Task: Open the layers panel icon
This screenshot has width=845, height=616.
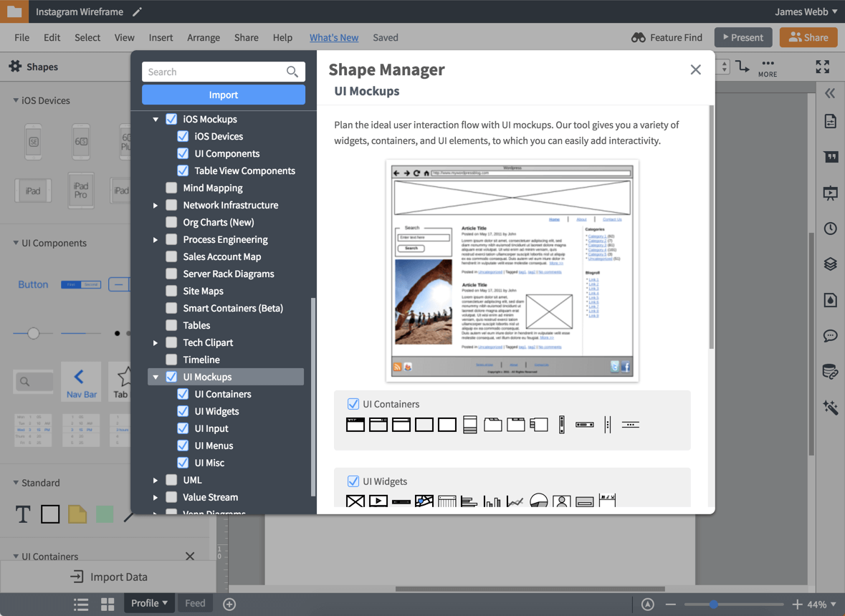Action: click(830, 264)
